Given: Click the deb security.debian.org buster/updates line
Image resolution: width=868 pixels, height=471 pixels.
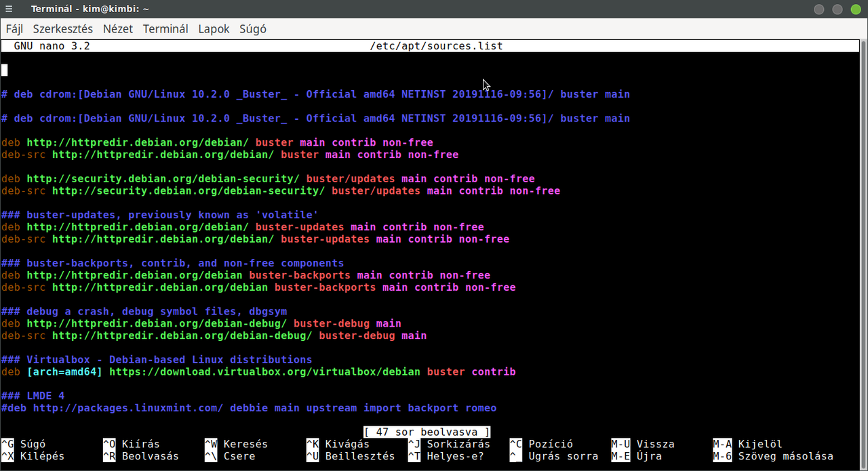Looking at the screenshot, I should coord(268,179).
